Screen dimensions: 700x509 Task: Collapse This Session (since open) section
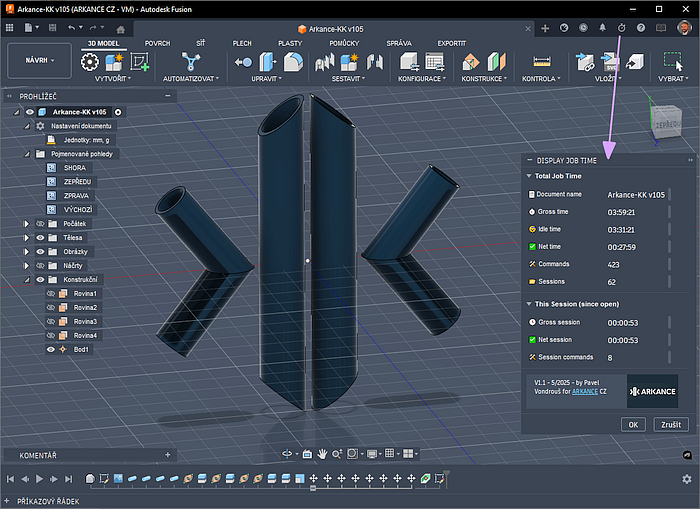pos(529,304)
